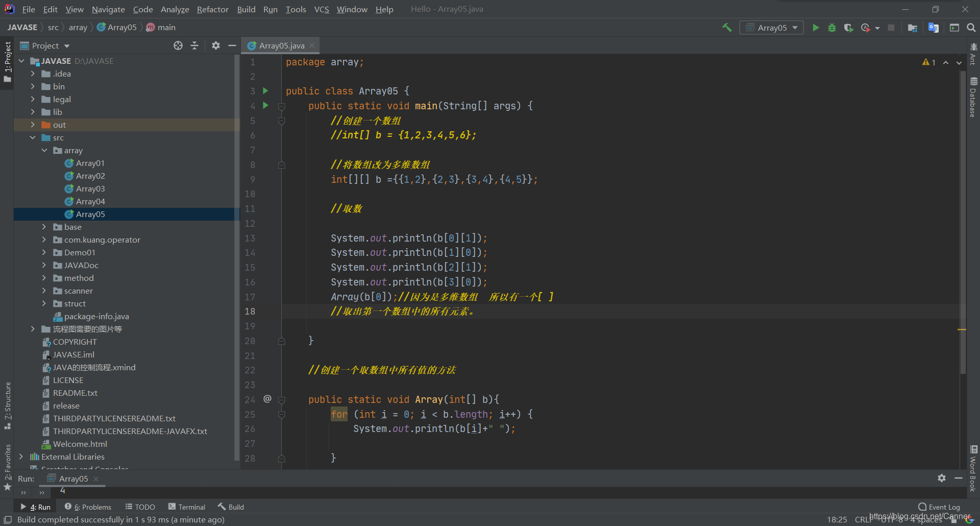
Task: Expand the out folder
Action: tap(33, 125)
